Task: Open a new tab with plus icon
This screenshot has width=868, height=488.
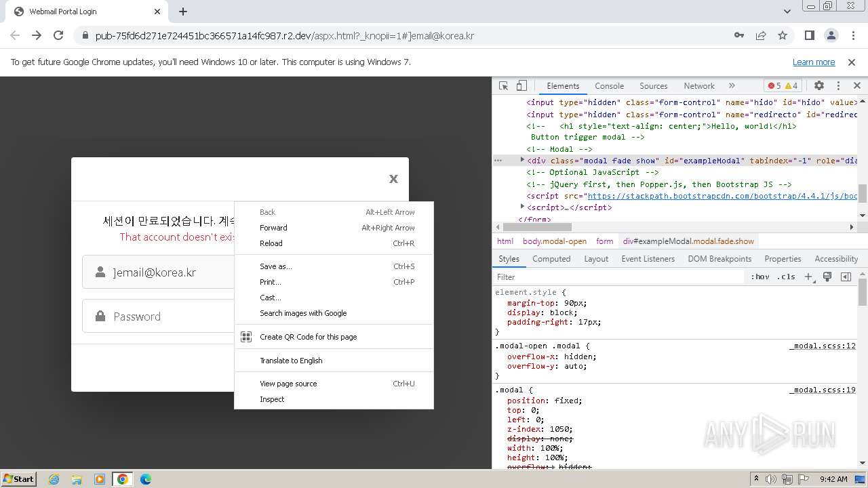Action: (183, 12)
